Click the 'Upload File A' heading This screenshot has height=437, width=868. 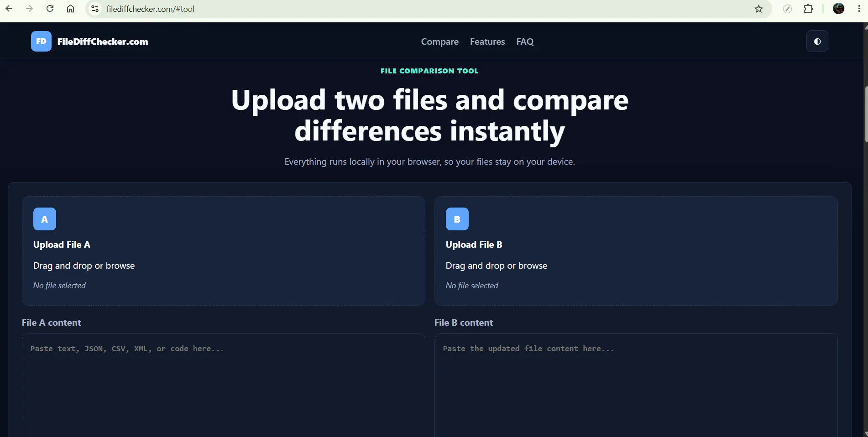pyautogui.click(x=62, y=245)
